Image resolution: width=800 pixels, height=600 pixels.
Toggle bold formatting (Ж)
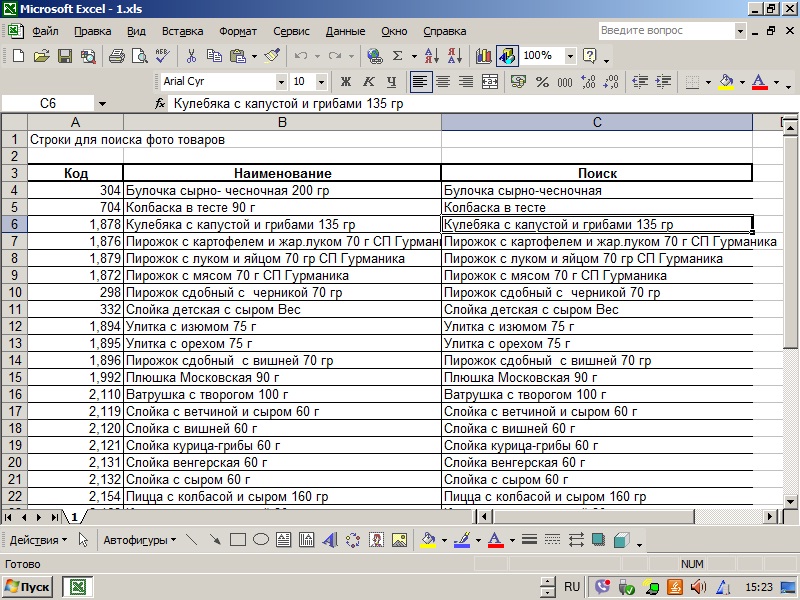[x=346, y=82]
